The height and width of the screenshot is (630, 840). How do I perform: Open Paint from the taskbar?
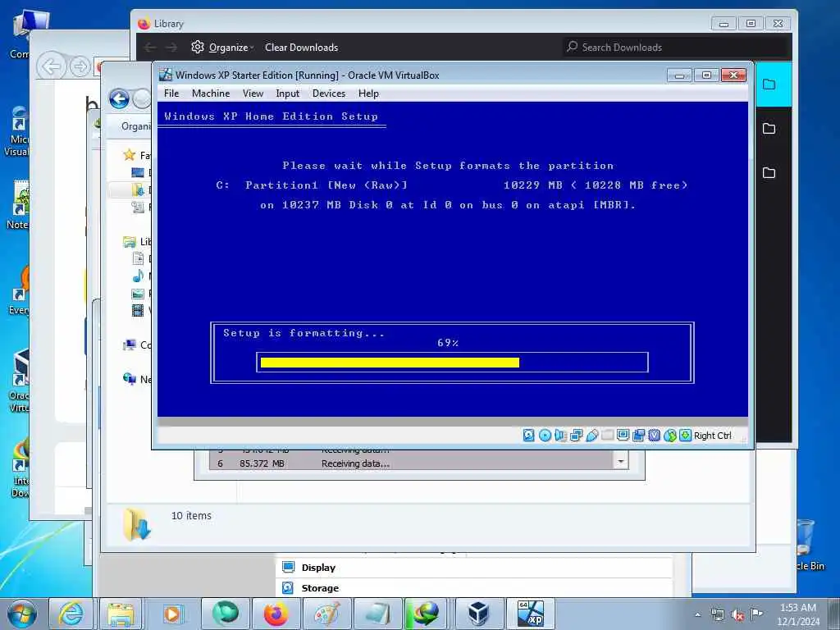point(326,614)
